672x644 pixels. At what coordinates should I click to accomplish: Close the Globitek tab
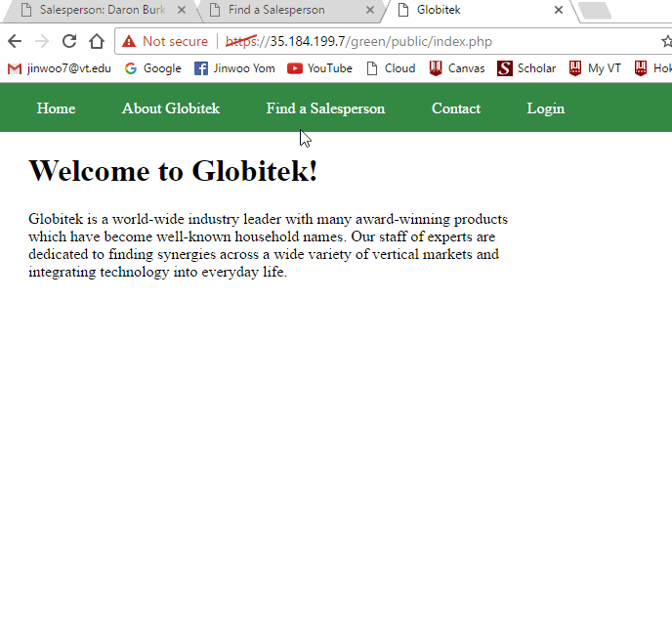point(559,10)
